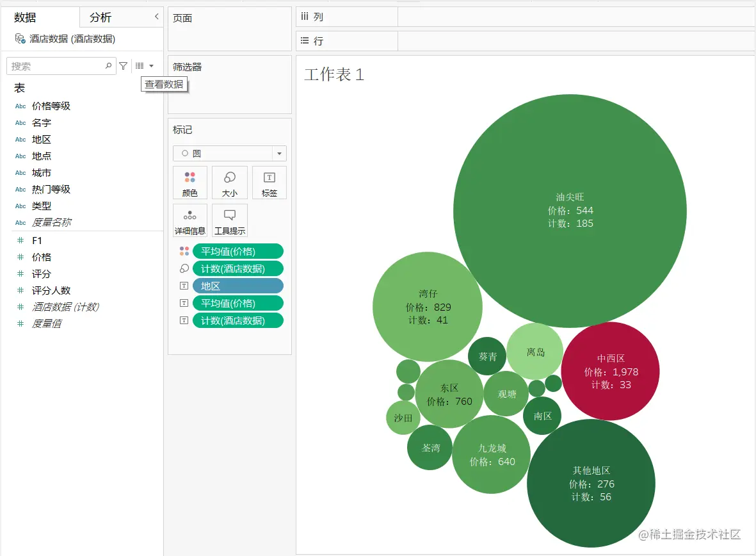756x556 pixels.
Task: Click the Abc icon next to 价格等级
Action: [x=20, y=106]
